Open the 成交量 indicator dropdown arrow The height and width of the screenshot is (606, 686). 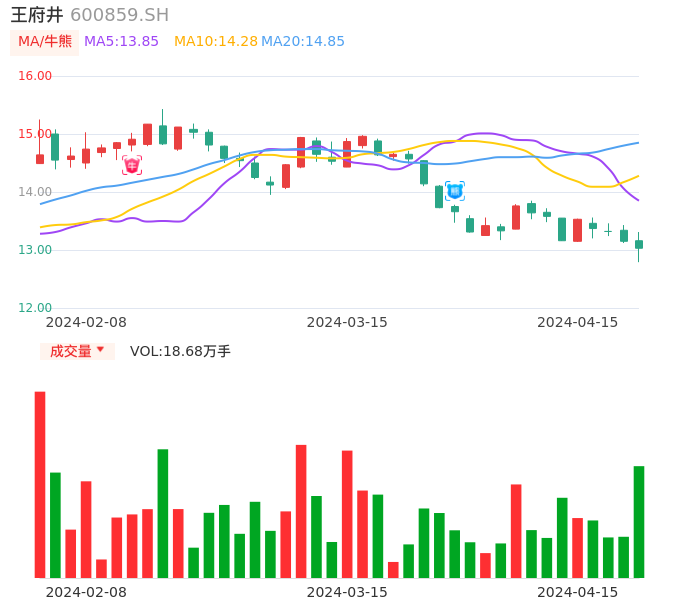[100, 350]
